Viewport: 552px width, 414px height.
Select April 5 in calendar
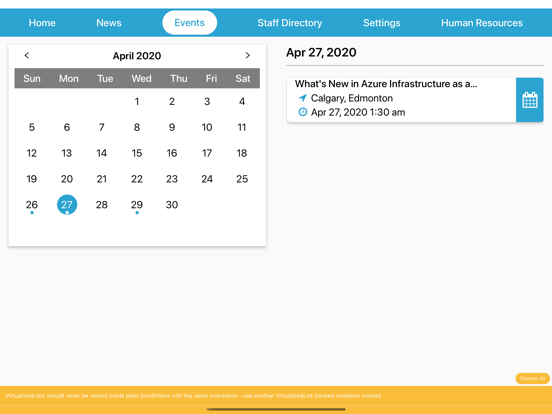pyautogui.click(x=32, y=127)
